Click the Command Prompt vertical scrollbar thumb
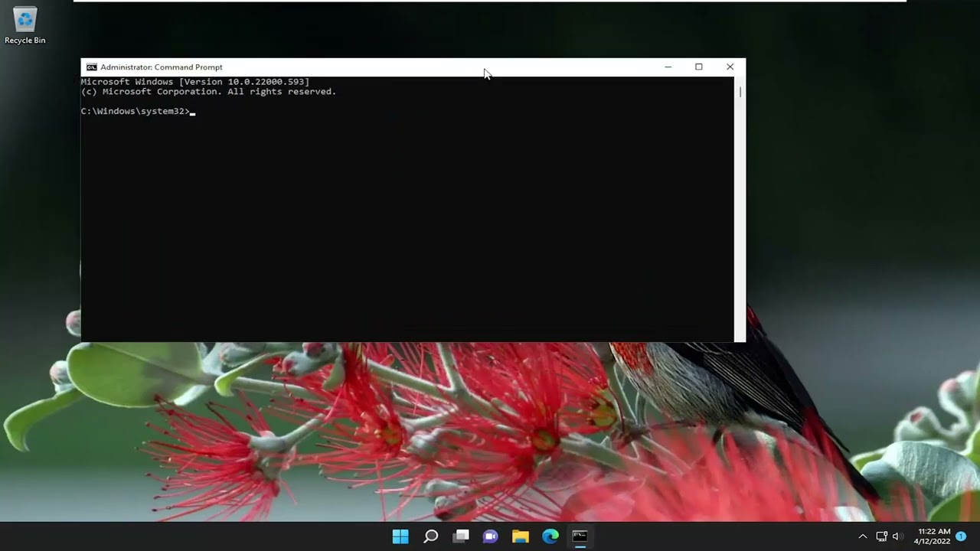The image size is (980, 551). tap(740, 92)
